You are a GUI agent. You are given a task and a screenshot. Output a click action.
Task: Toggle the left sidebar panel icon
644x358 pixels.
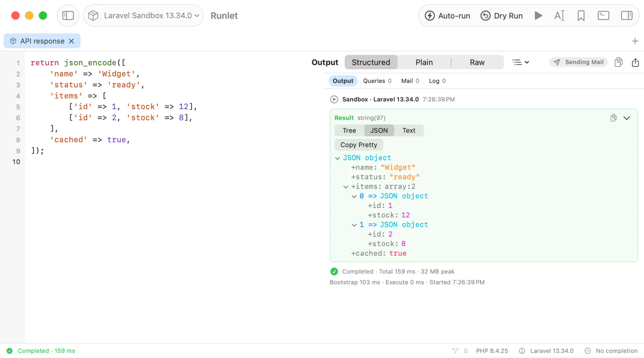68,16
